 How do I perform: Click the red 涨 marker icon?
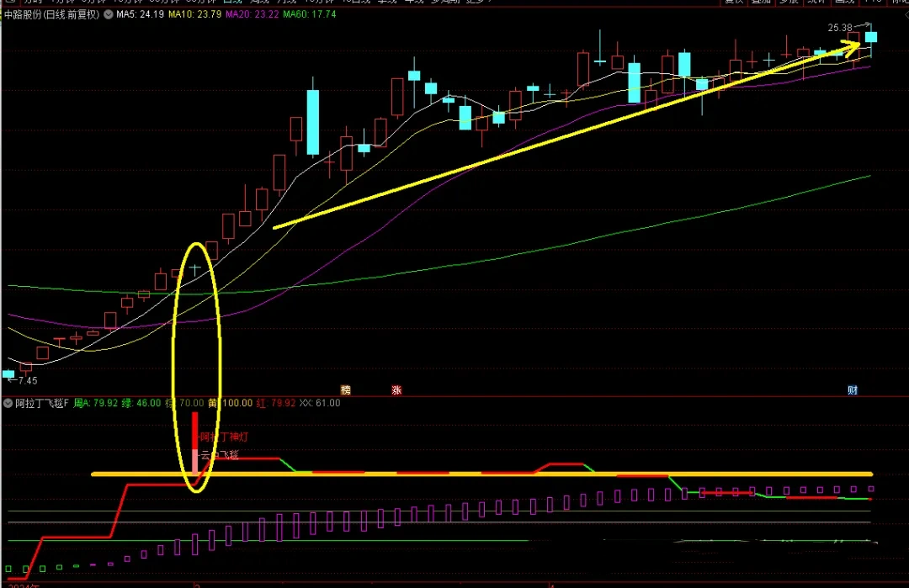396,389
